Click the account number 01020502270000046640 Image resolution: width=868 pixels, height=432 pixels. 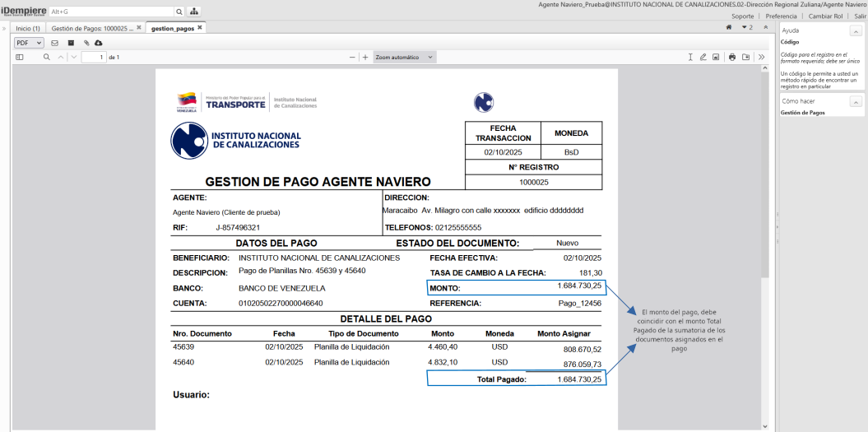[281, 304]
